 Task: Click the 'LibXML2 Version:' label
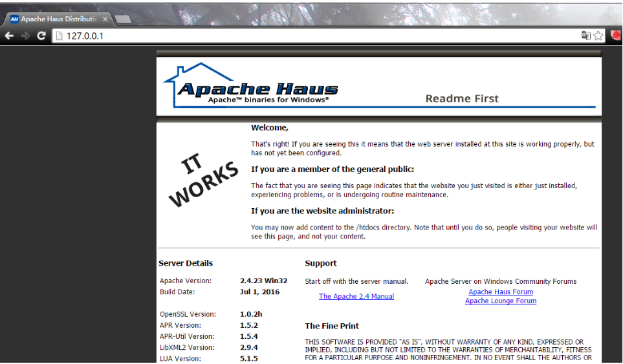pyautogui.click(x=187, y=347)
